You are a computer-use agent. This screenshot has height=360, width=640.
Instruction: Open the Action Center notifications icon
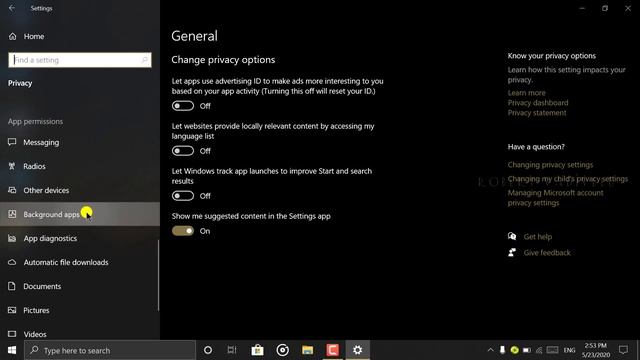(623, 350)
